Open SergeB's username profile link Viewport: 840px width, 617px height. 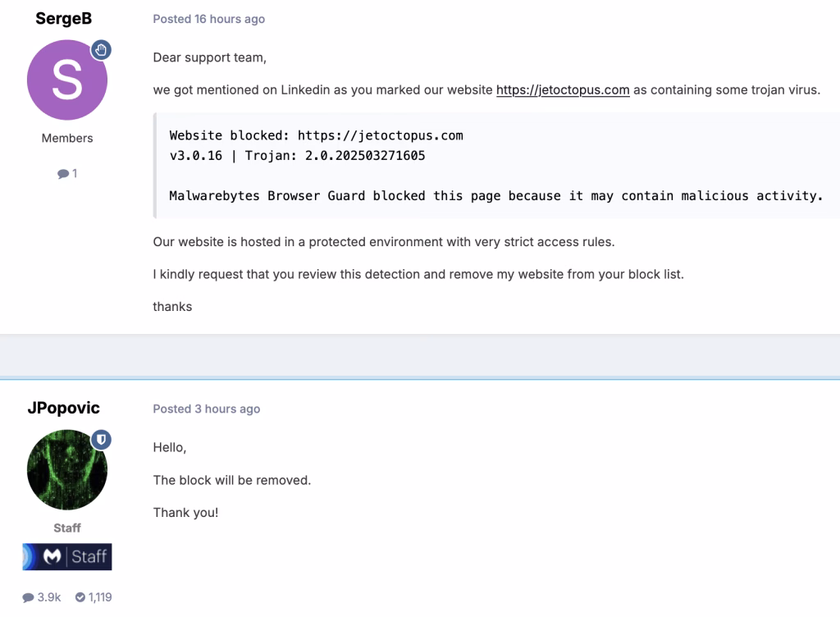(x=64, y=18)
